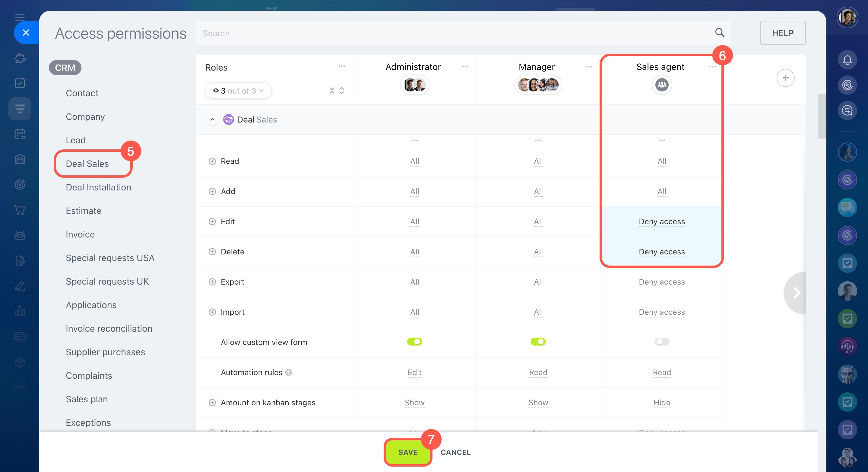Click the HELP button
The image size is (868, 472).
782,33
